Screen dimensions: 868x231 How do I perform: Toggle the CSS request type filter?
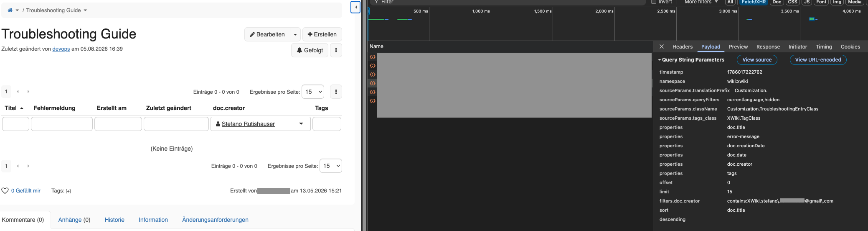coord(793,2)
